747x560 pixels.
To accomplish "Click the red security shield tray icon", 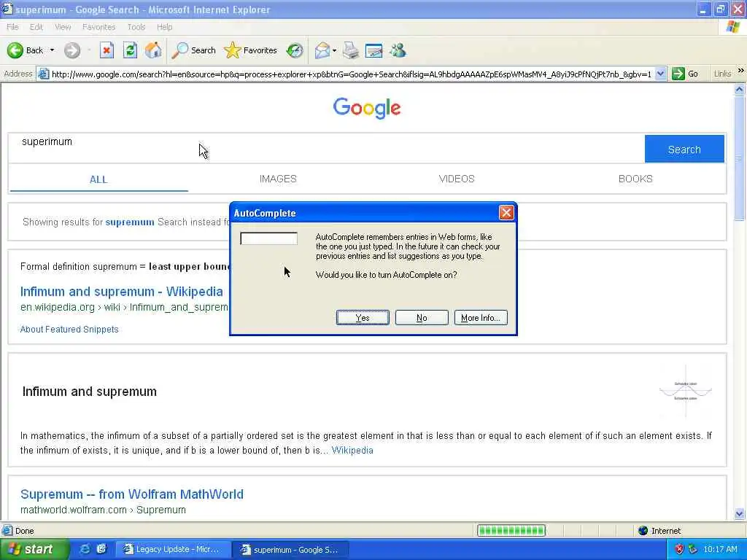I will [x=679, y=549].
